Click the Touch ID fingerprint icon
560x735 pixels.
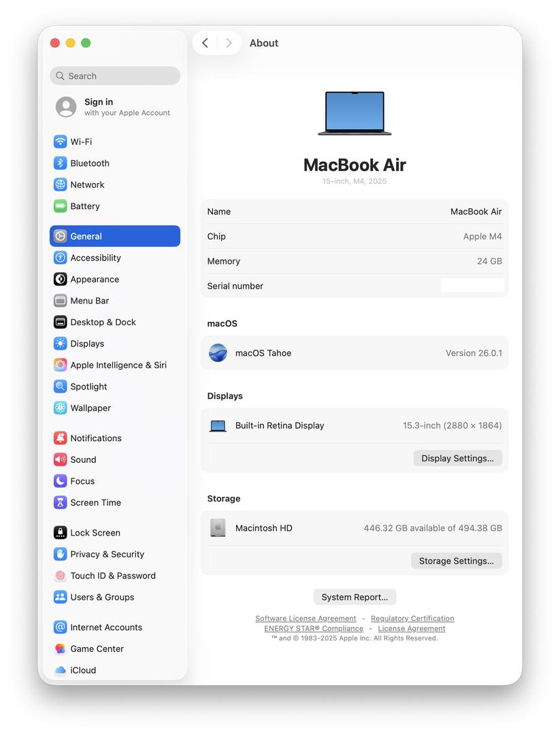[61, 576]
